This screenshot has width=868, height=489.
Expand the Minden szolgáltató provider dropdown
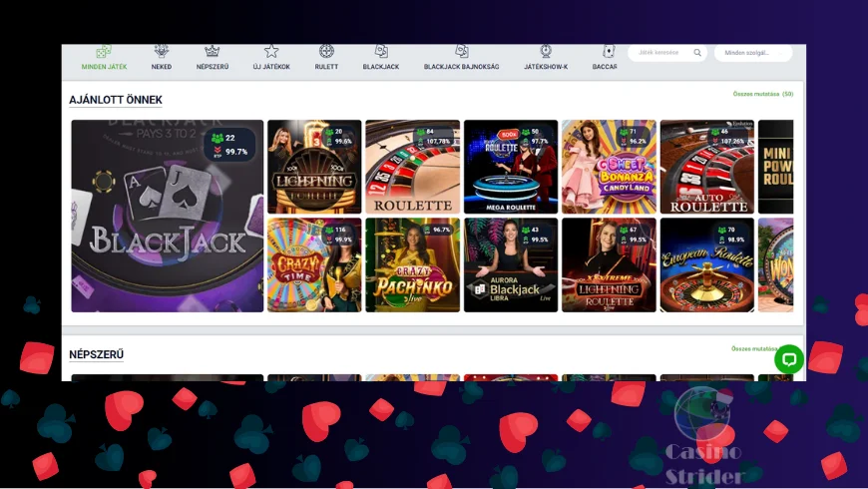(753, 53)
